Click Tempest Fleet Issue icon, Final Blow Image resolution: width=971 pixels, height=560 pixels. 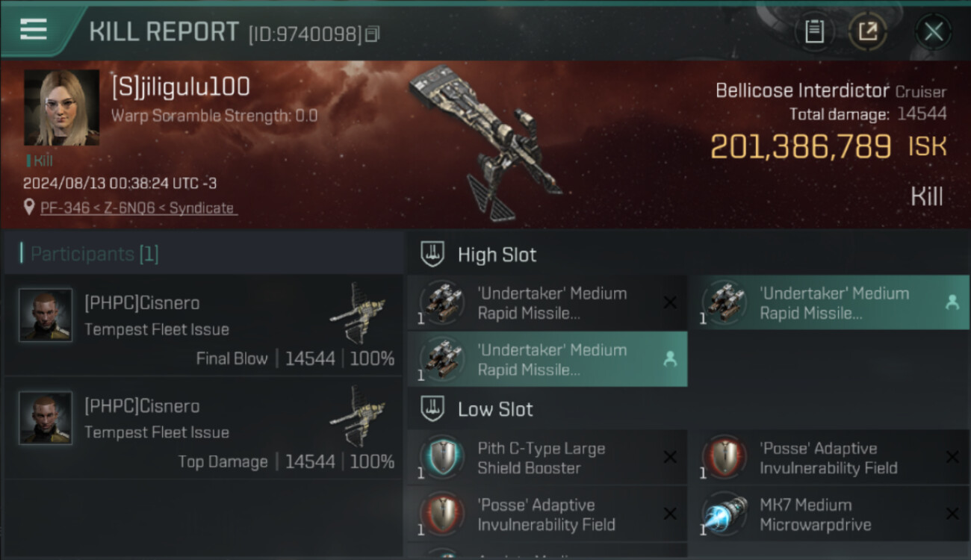(x=359, y=312)
